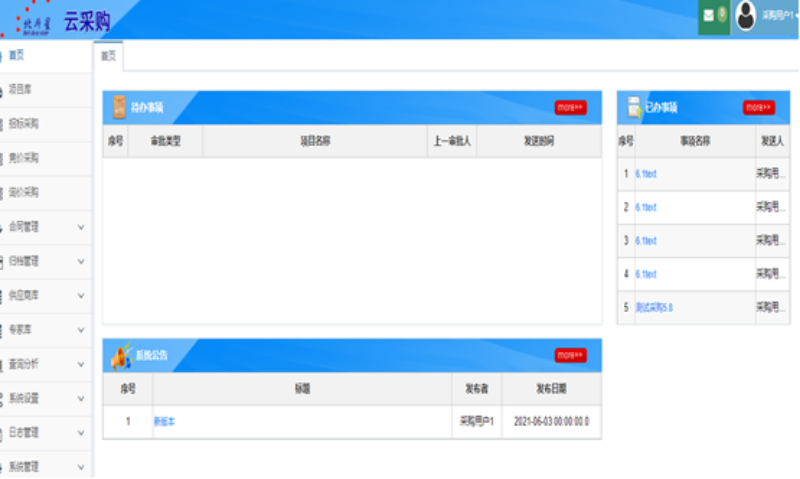Click the 标题 column header in 系统公告
The width and height of the screenshot is (800, 479).
point(302,389)
